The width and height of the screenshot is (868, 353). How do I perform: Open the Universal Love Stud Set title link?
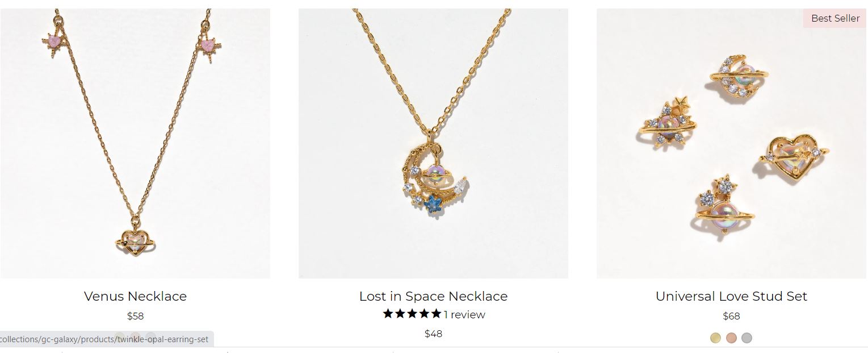click(x=731, y=296)
